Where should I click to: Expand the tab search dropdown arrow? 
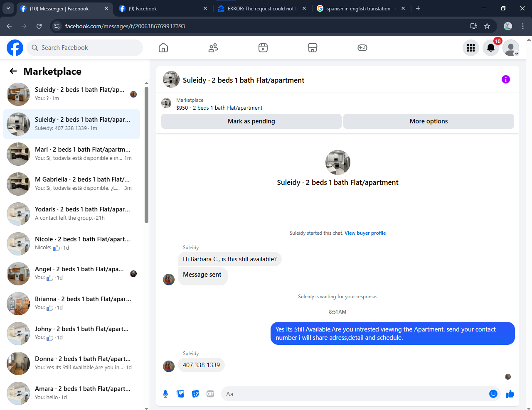[8, 8]
